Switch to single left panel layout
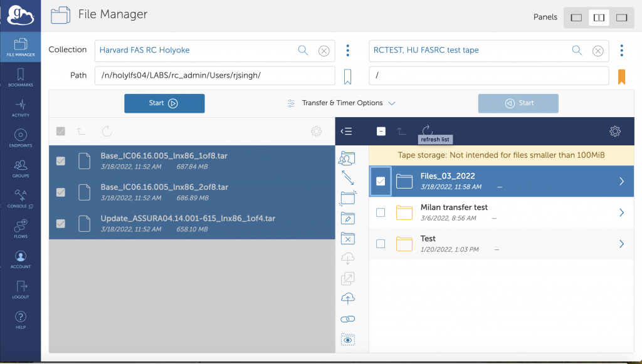The height and width of the screenshot is (364, 642). point(577,18)
